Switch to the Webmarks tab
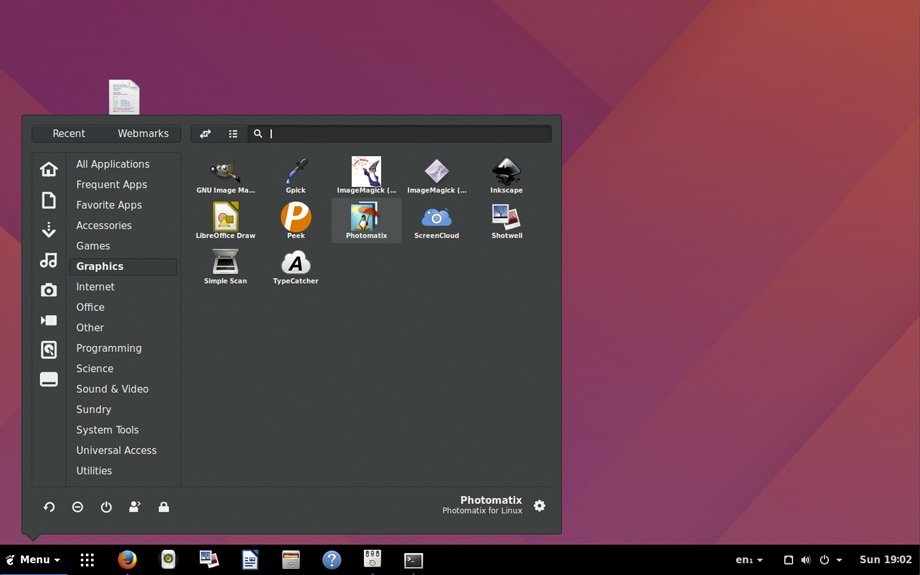The height and width of the screenshot is (575, 920). [143, 134]
